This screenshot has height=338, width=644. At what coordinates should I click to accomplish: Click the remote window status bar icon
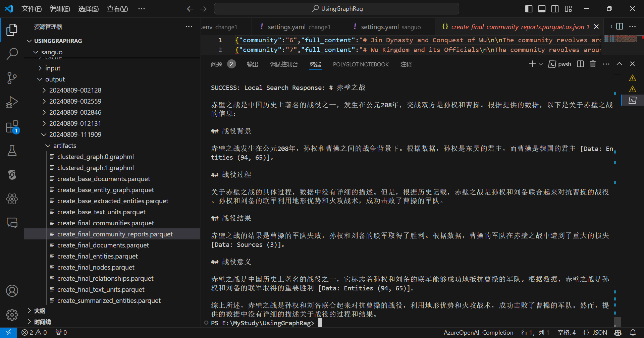[8, 332]
